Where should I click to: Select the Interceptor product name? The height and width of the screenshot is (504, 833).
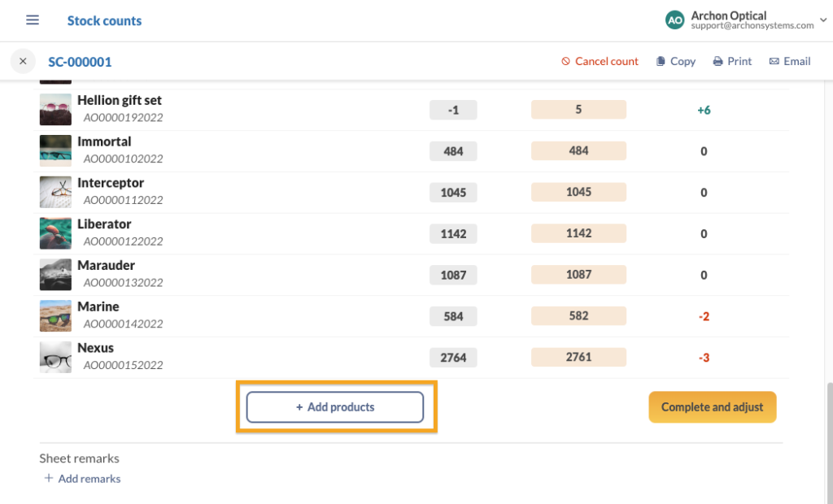click(x=111, y=182)
